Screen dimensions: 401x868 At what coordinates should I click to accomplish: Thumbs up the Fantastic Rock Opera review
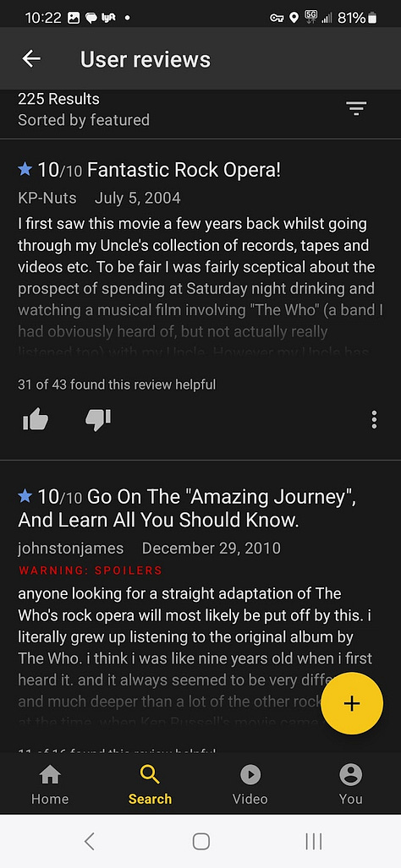point(36,421)
